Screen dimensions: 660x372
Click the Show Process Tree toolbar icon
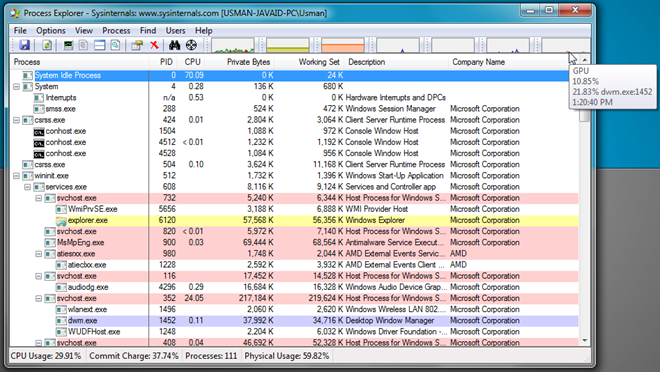[x=83, y=45]
